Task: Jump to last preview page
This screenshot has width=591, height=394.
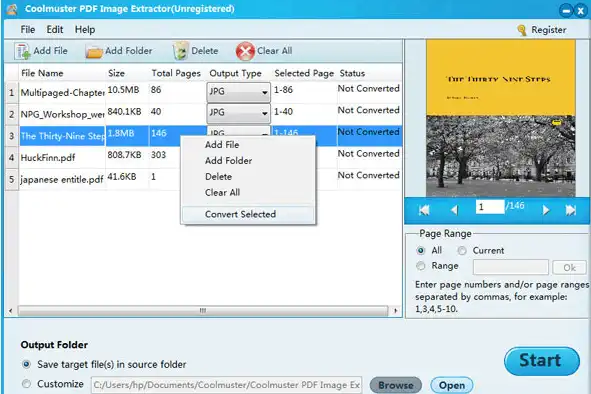Action: coord(571,210)
